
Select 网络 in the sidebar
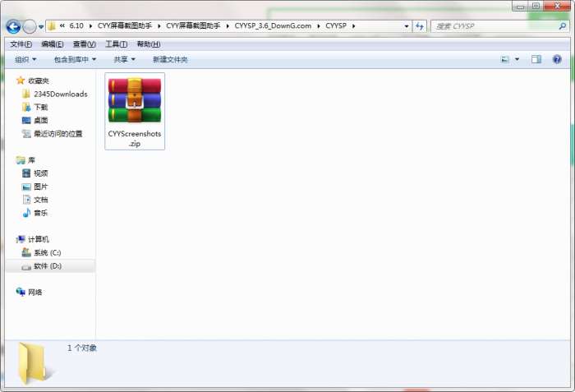pos(34,293)
